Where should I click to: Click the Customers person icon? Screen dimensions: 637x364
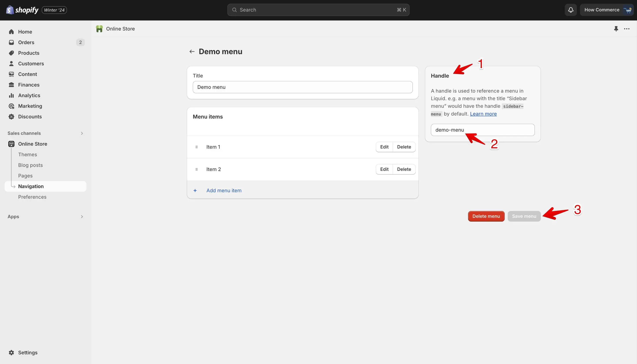coord(11,64)
